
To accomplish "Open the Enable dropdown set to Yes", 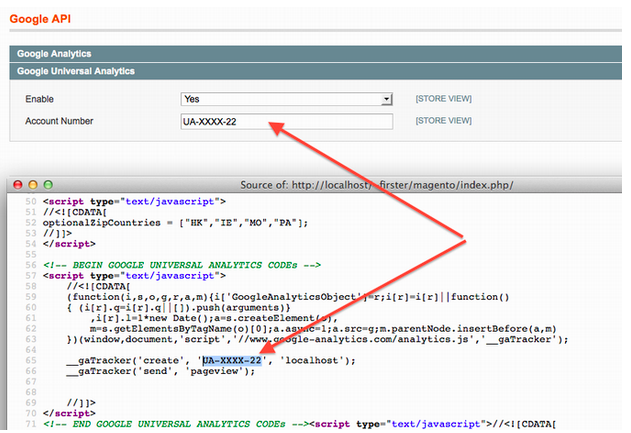I will [x=287, y=99].
